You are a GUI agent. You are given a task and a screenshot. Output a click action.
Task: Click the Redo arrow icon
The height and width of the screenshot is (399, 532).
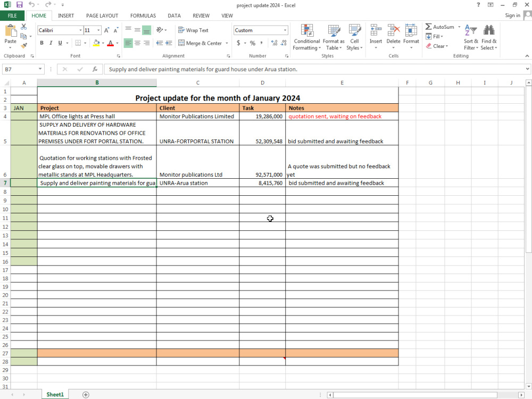[x=48, y=5]
